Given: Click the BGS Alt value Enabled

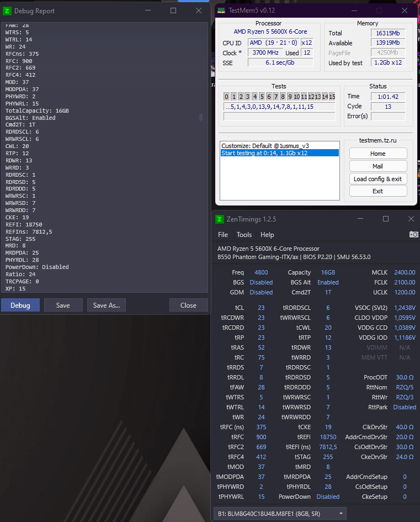Looking at the screenshot, I should [x=328, y=282].
